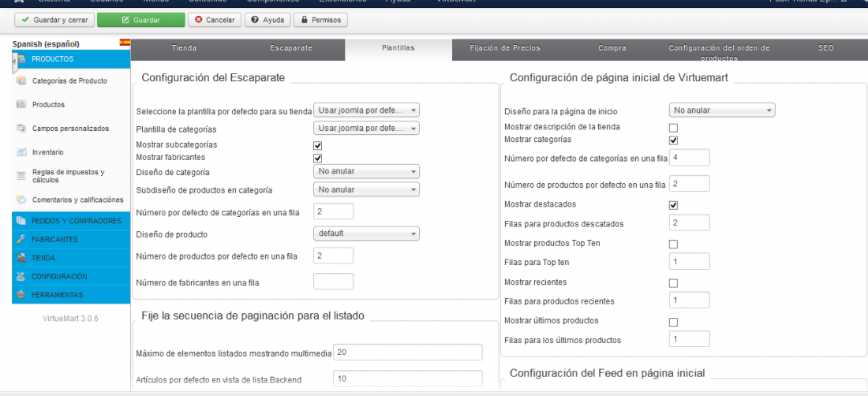The height and width of the screenshot is (396, 868).
Task: Open the Ayuda help button
Action: tap(268, 20)
